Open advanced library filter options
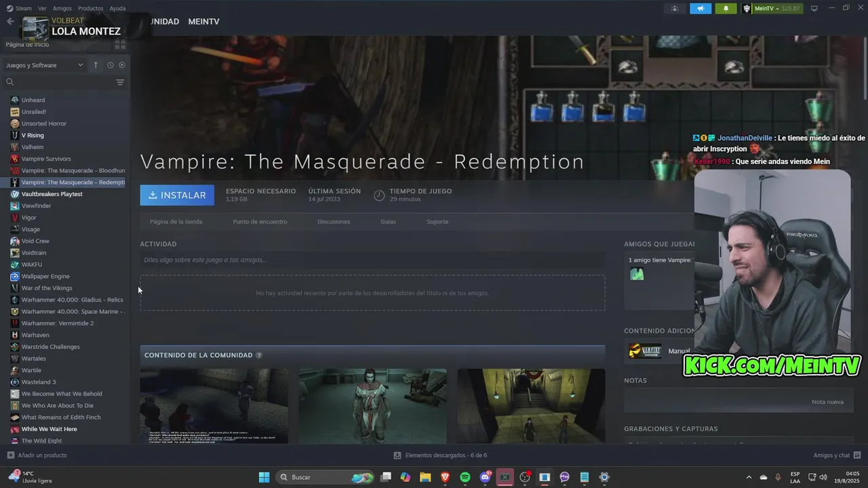 click(120, 82)
